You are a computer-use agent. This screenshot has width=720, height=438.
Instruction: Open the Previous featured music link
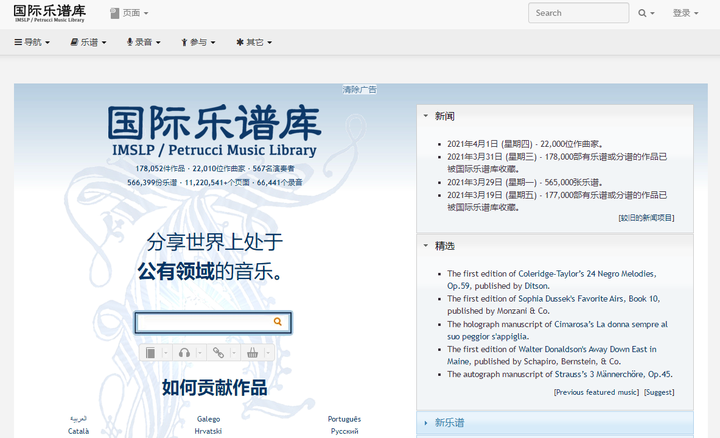(596, 392)
